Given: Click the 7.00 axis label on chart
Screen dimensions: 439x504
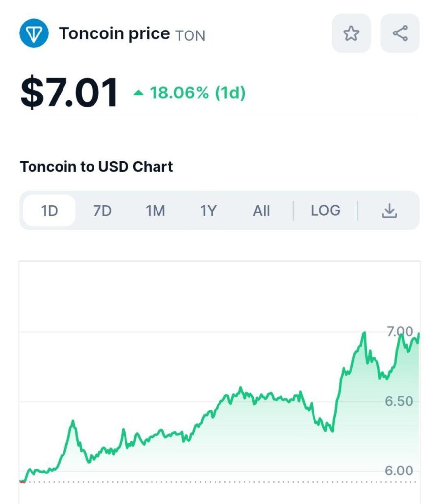Looking at the screenshot, I should (x=400, y=331).
